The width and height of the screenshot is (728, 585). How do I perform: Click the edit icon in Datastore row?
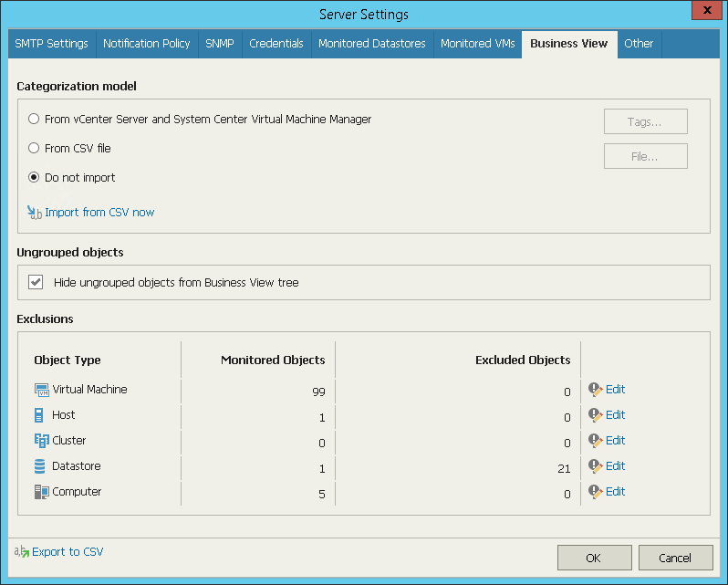click(x=595, y=466)
